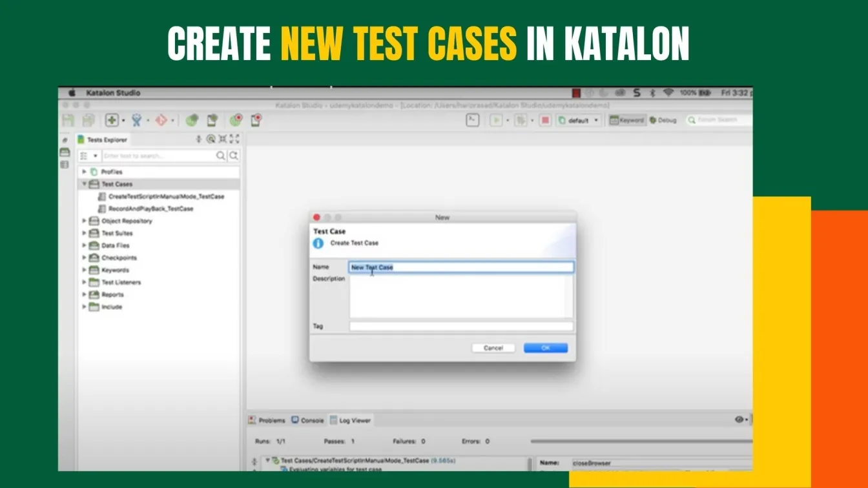The image size is (868, 488).
Task: Click the OK button in New dialog
Action: [546, 348]
